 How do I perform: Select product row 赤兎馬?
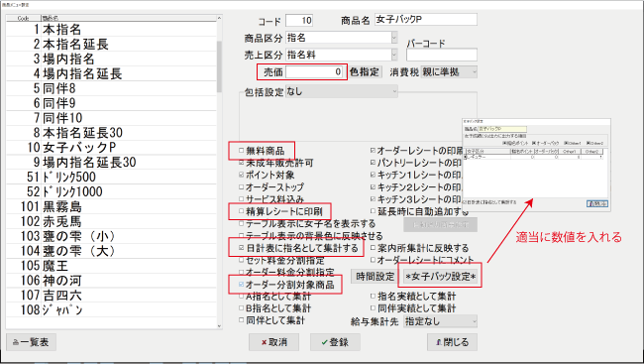pos(111,221)
